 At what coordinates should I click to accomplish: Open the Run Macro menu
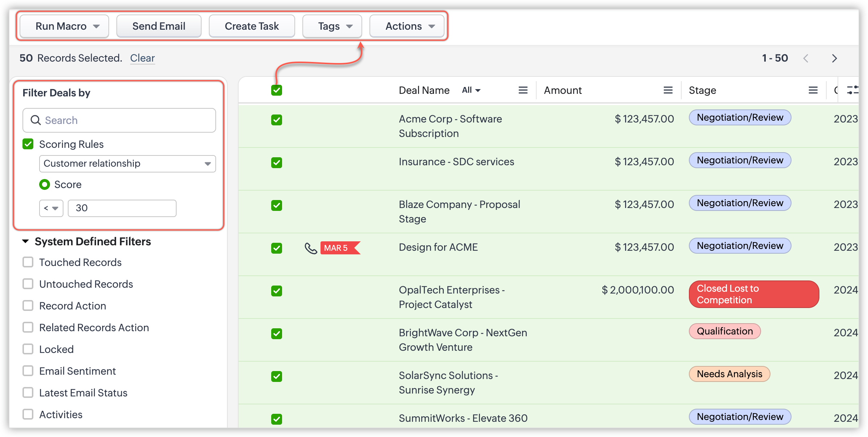(65, 26)
